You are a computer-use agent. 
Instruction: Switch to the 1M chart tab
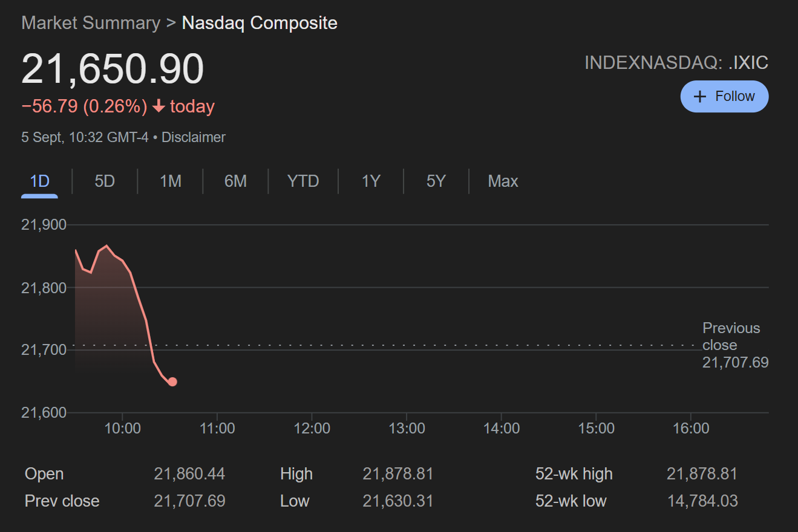[x=171, y=181]
